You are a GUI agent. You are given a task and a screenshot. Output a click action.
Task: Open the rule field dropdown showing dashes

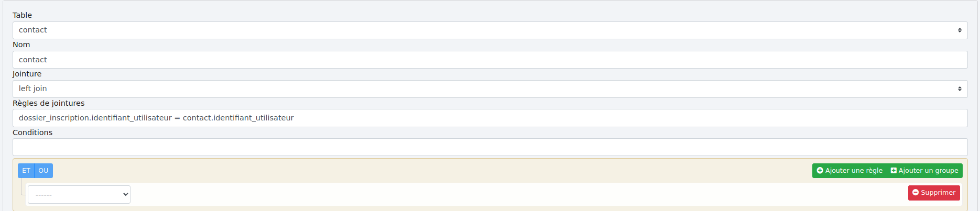tap(79, 195)
